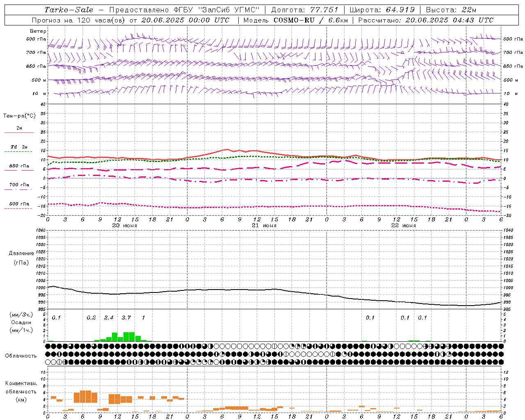
Task: Click the "500 гПа" temperature legend label
Action: pos(19,204)
